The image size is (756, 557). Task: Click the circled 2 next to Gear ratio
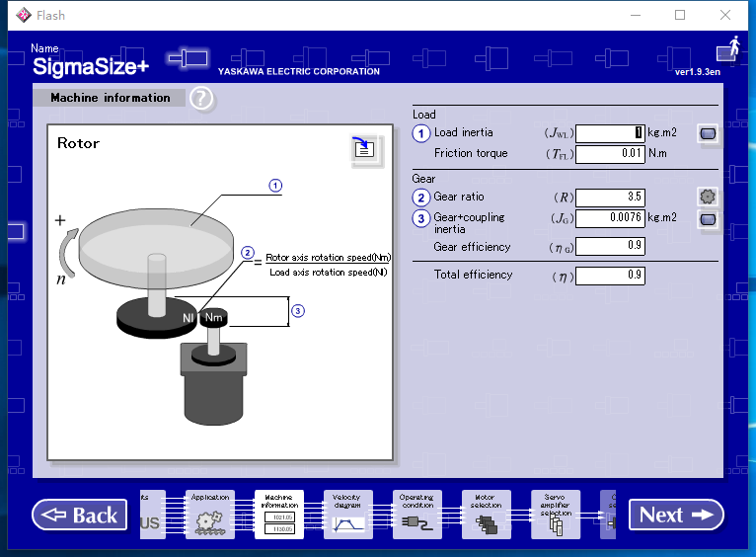pos(420,198)
